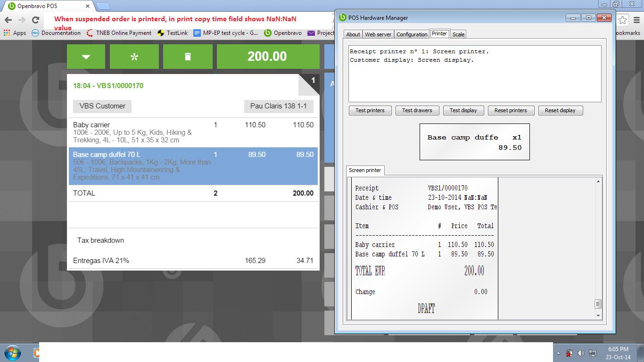Click the green 200.00 total button
The image size is (644, 362).
268,57
